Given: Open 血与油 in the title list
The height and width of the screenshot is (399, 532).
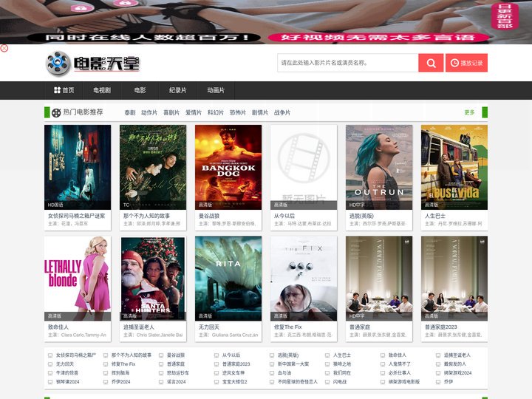Looking at the screenshot, I should tap(284, 373).
